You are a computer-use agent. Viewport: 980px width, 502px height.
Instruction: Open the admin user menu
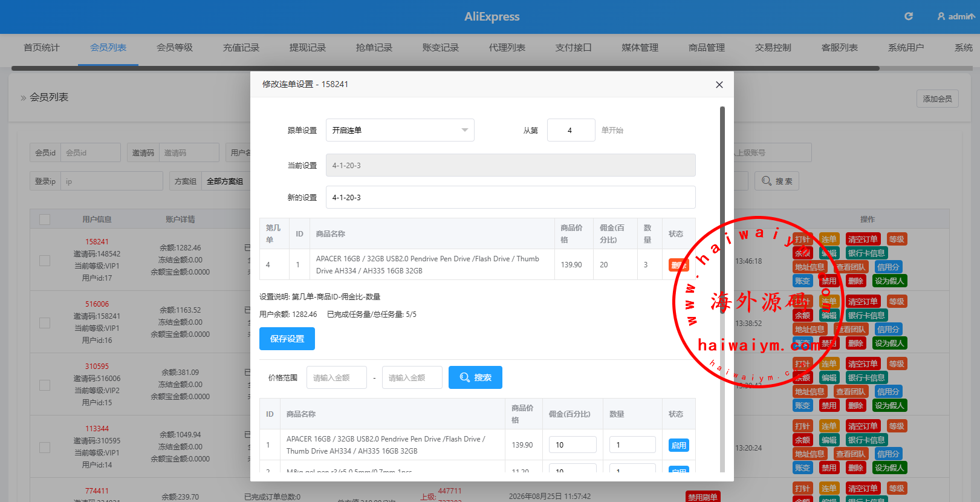[x=956, y=16]
